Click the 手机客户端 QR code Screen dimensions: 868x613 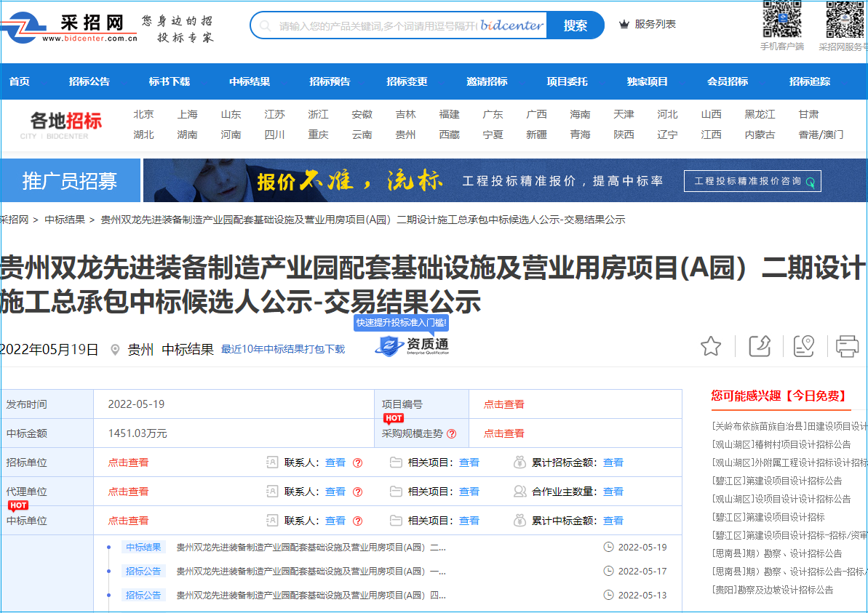tap(782, 19)
